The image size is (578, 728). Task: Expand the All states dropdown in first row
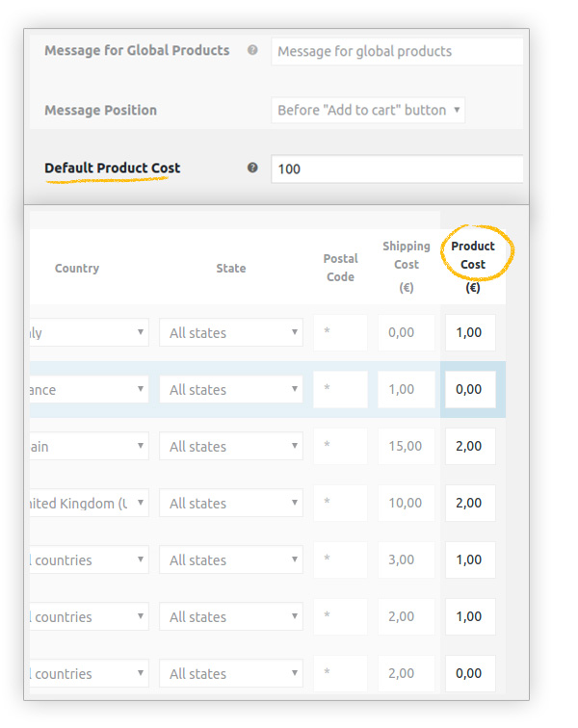pyautogui.click(x=231, y=333)
